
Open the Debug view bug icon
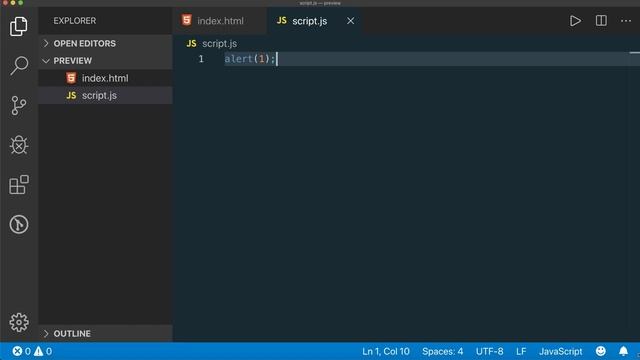[19, 145]
